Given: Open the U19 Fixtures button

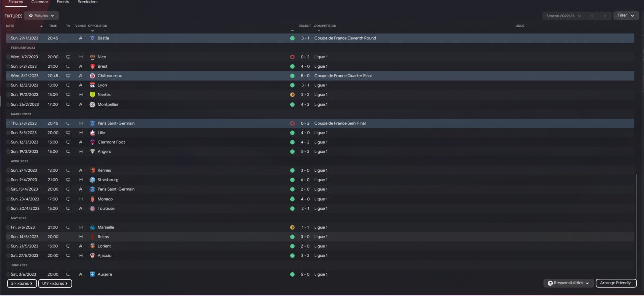Looking at the screenshot, I should pyautogui.click(x=55, y=283).
